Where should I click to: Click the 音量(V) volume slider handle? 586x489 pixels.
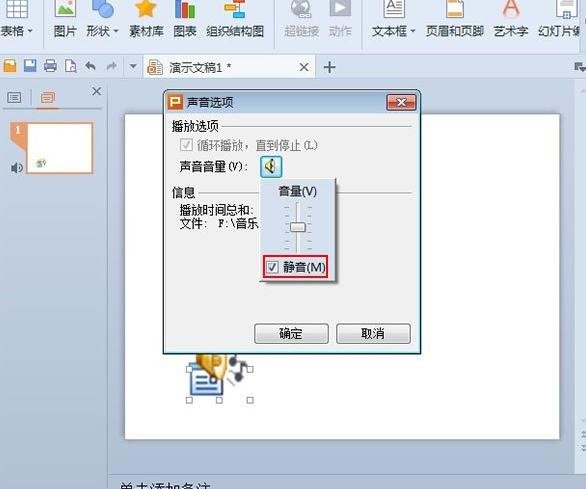[298, 227]
